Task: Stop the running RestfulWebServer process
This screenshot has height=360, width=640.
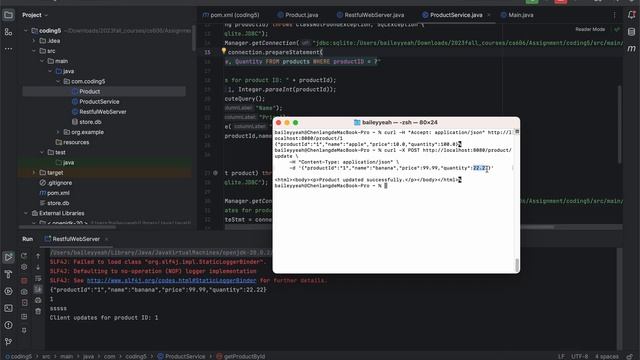Action: click(x=24, y=280)
